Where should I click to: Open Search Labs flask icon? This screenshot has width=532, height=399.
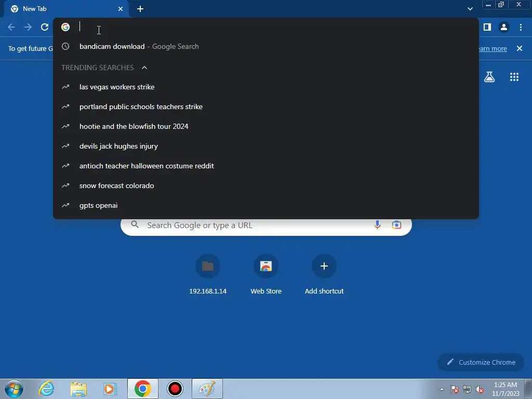pyautogui.click(x=489, y=77)
